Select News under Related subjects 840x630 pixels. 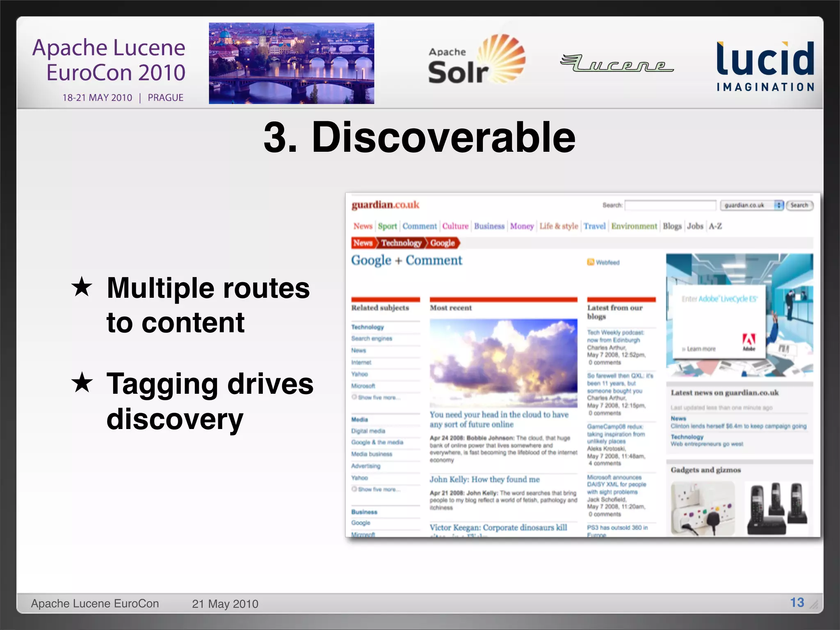tap(358, 350)
